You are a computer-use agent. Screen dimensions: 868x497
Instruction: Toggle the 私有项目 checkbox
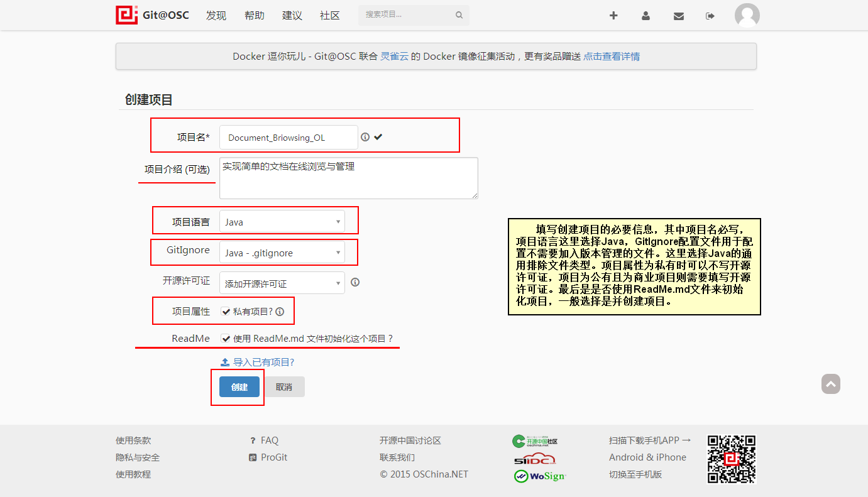(225, 311)
